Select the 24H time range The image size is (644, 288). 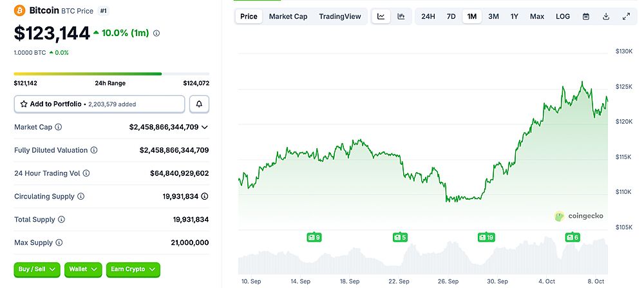tap(428, 16)
